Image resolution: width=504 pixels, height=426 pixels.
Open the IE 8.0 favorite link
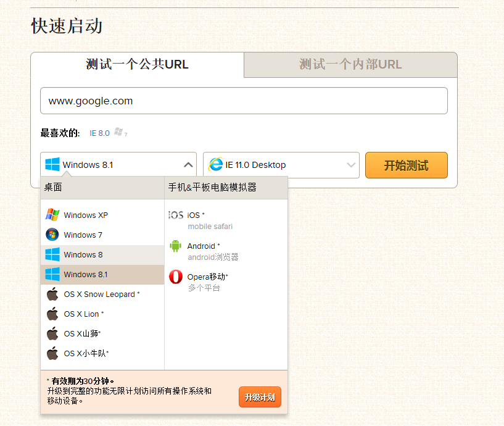click(100, 133)
